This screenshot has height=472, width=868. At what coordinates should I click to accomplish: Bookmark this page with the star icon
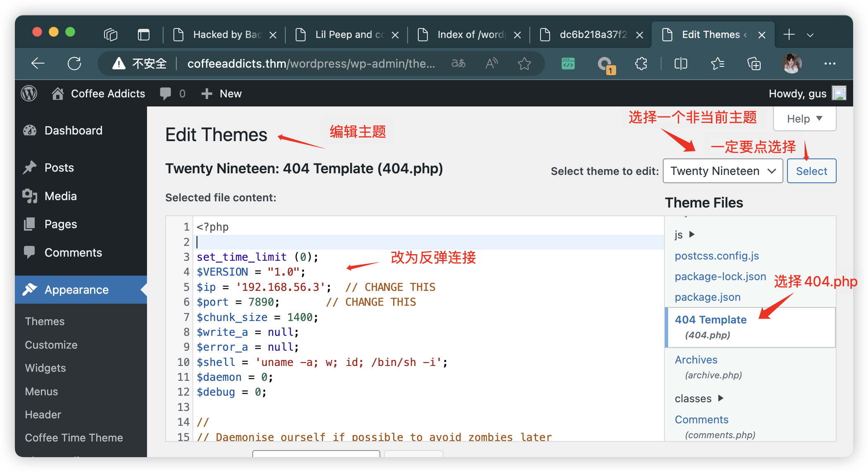(x=524, y=64)
